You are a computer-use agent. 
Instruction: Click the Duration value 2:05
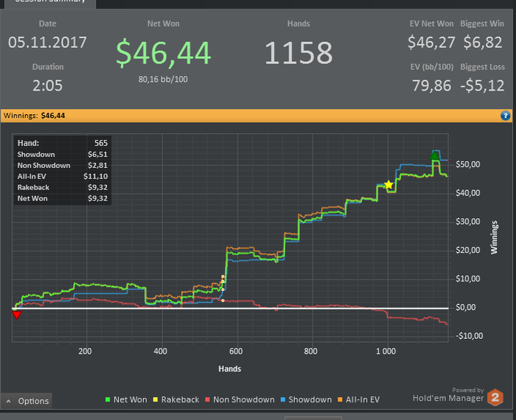click(47, 85)
